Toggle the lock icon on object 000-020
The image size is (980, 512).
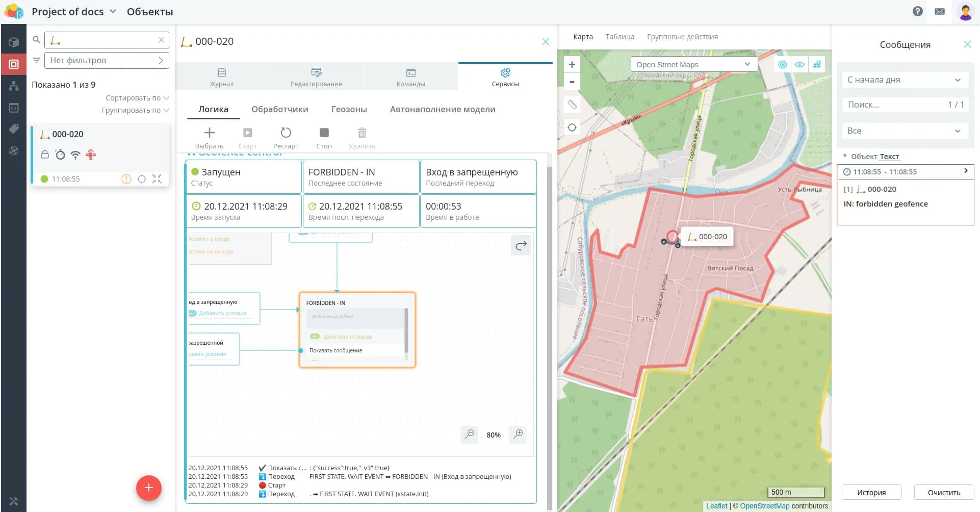[x=45, y=155]
